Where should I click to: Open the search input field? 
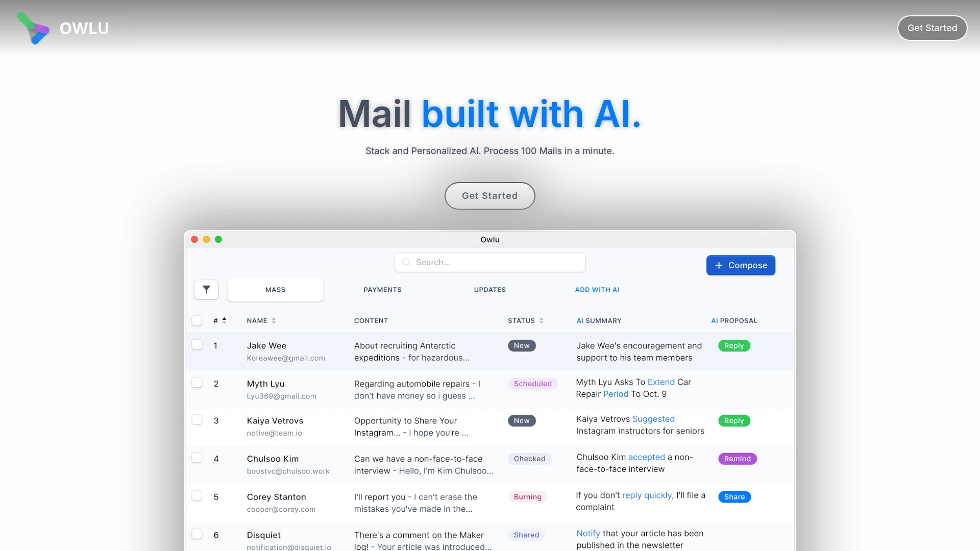(489, 262)
